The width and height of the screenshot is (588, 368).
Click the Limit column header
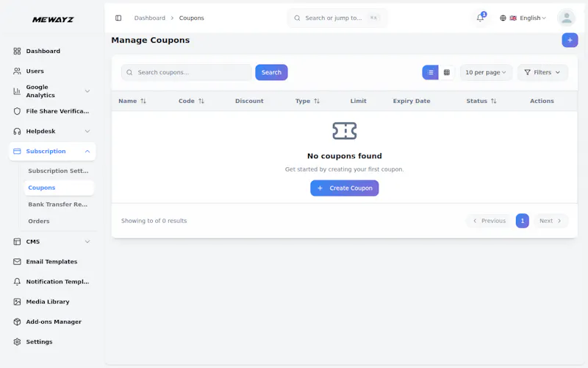(358, 101)
